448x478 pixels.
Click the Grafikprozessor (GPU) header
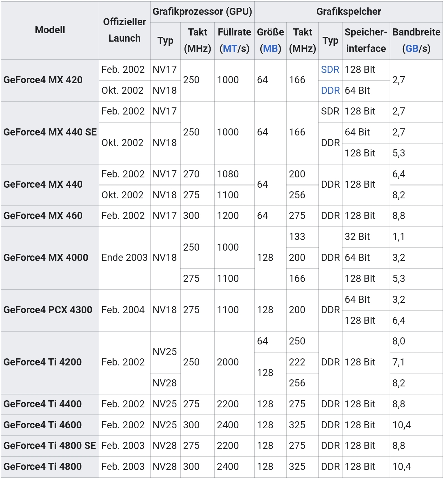pos(202,12)
